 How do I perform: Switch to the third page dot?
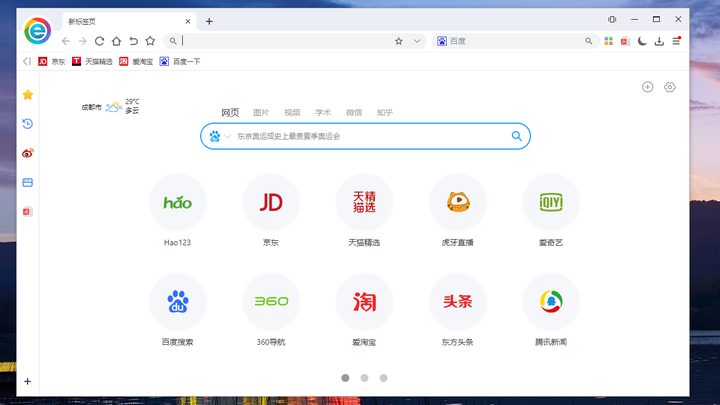pyautogui.click(x=383, y=378)
